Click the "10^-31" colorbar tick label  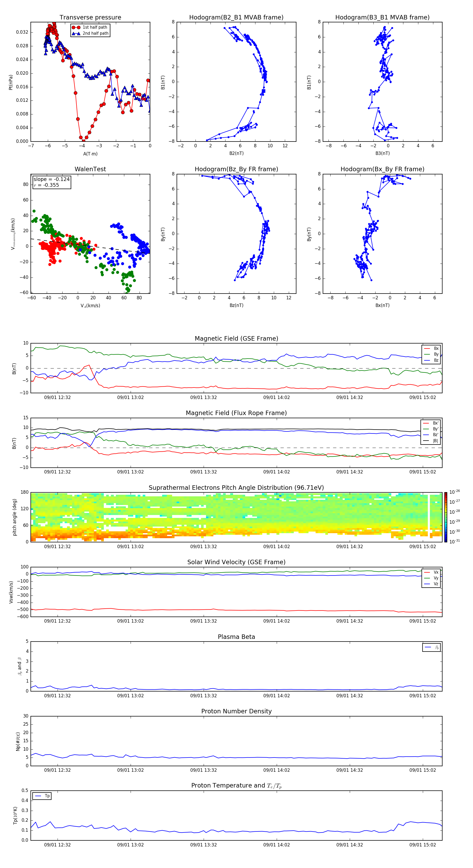coord(455,542)
